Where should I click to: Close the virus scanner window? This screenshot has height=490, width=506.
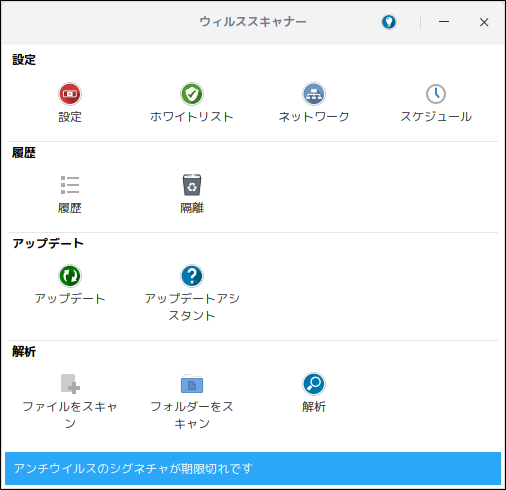[484, 22]
